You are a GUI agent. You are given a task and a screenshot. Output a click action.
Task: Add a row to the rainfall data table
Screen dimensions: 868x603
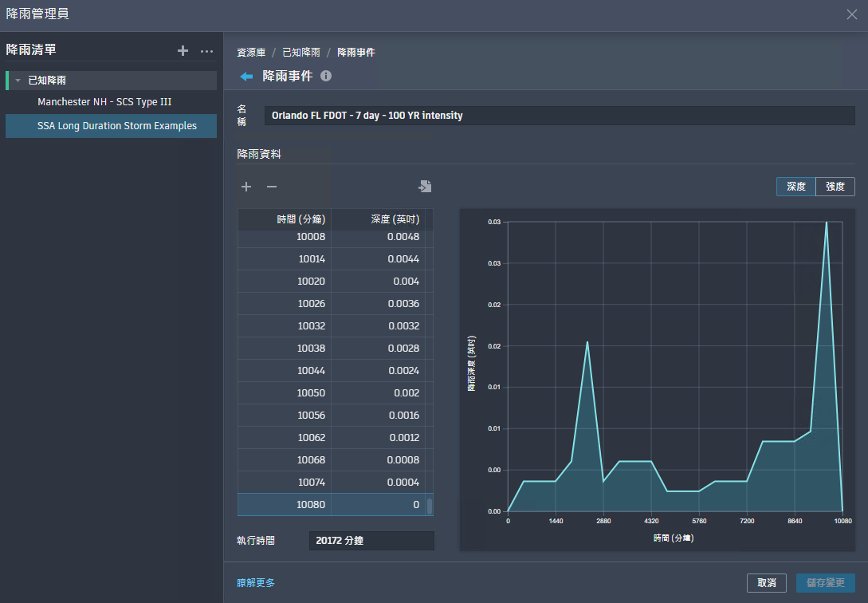(x=246, y=187)
